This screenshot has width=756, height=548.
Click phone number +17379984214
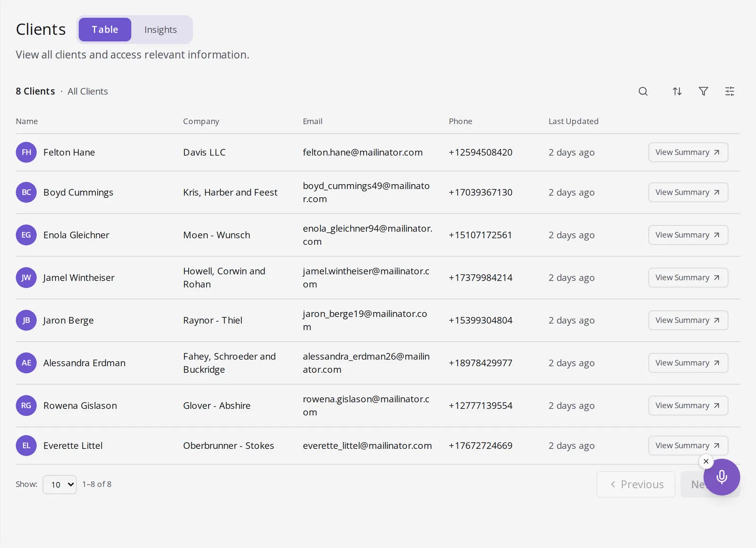(481, 278)
